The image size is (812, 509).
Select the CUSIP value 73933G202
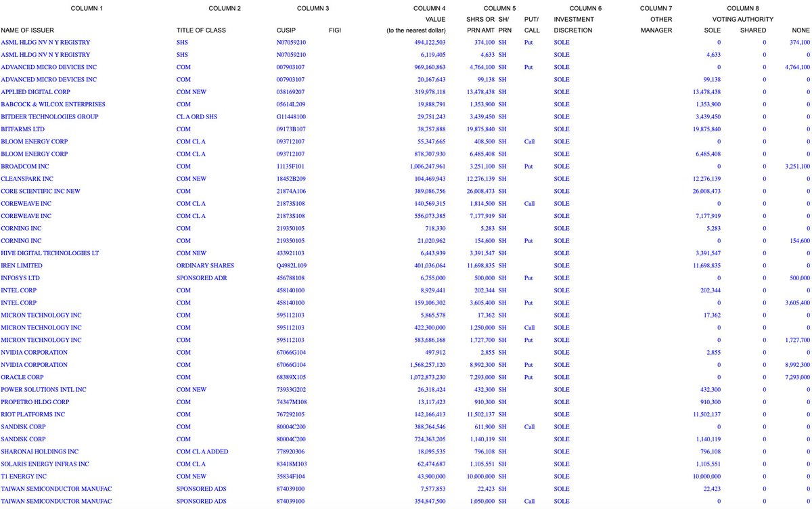[291, 389]
